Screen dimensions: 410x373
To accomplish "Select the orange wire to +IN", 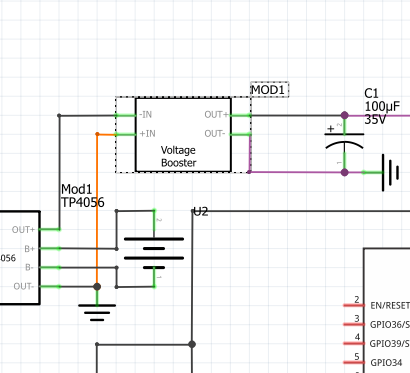I will [x=97, y=210].
